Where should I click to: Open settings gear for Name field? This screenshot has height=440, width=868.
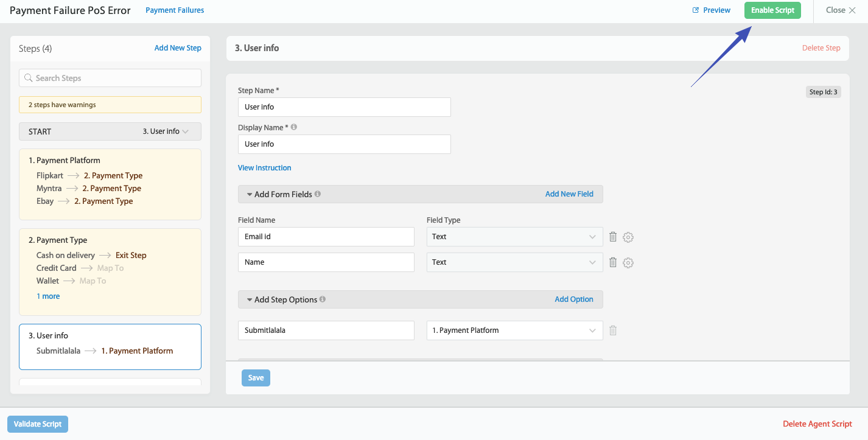pos(628,263)
